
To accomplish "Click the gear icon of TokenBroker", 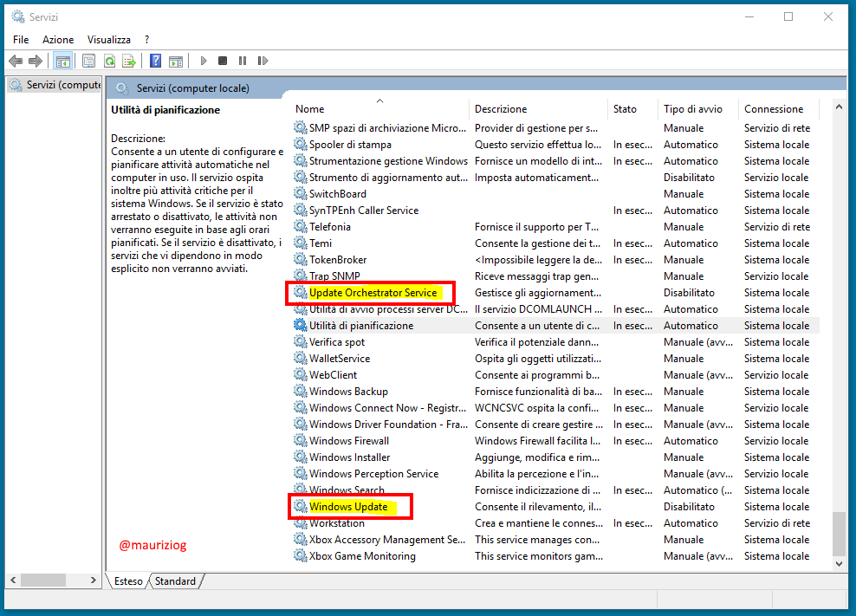I will tap(301, 259).
